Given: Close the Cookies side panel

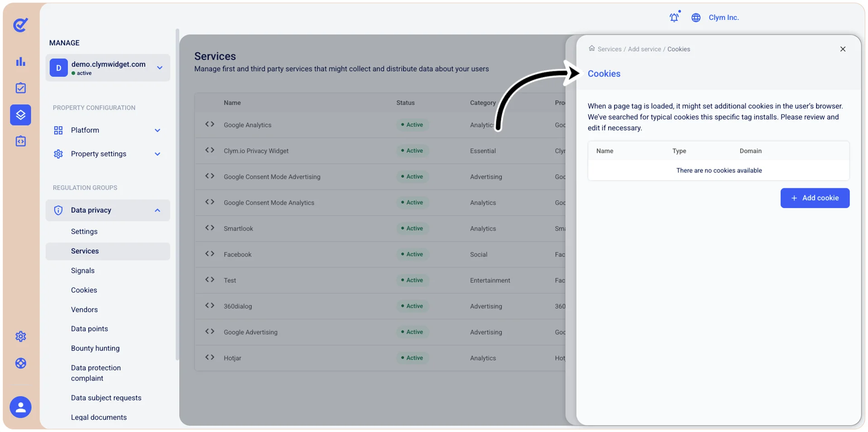Looking at the screenshot, I should (x=843, y=49).
